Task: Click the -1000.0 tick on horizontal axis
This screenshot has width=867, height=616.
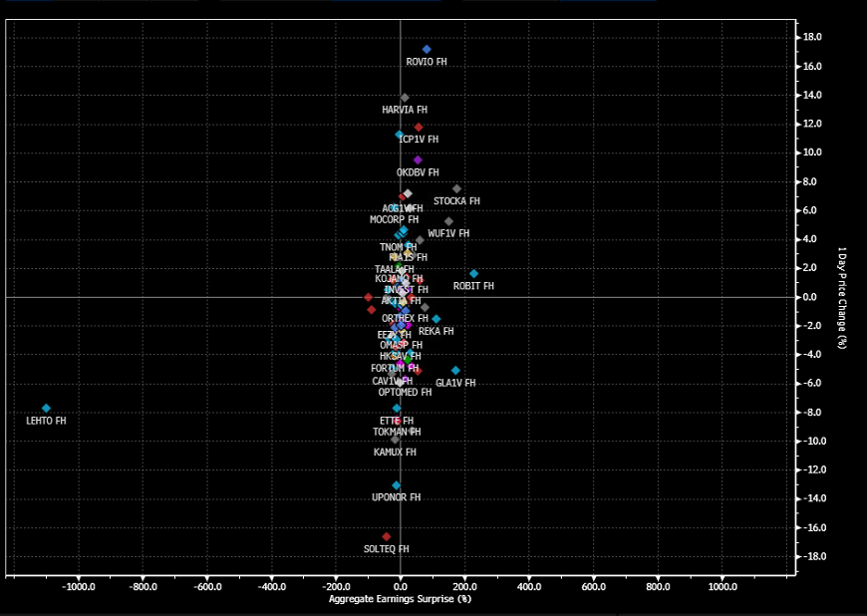Action: click(78, 587)
